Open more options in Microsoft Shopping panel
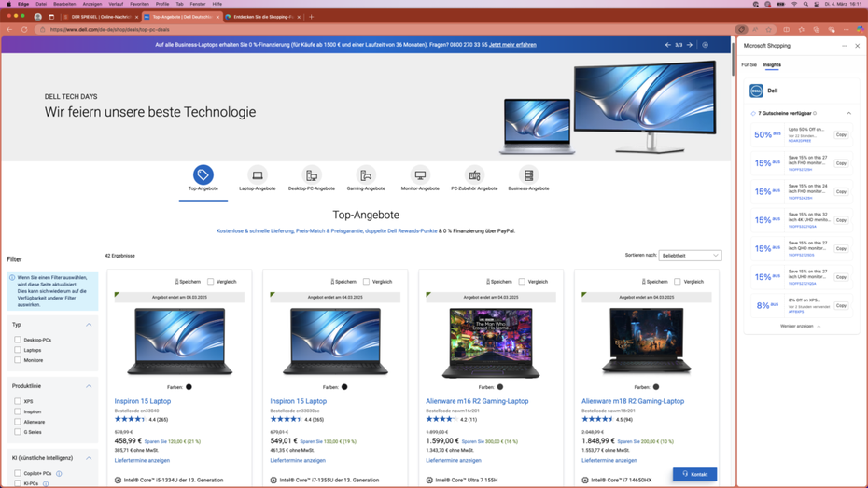 (x=845, y=46)
